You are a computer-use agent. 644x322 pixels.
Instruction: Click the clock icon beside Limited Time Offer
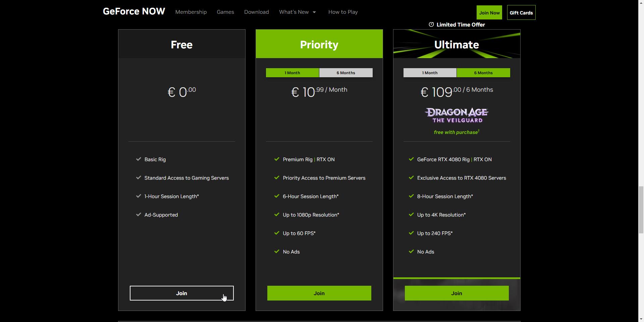[x=431, y=24]
